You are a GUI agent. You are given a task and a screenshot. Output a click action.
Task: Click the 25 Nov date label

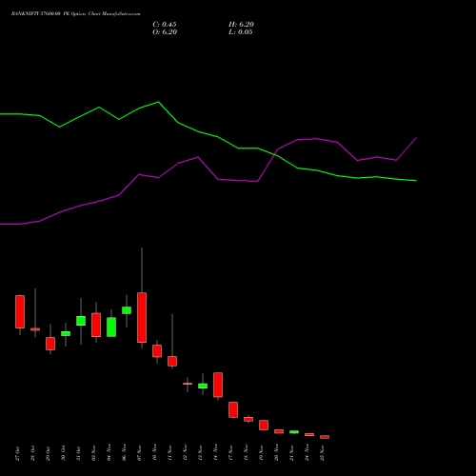[322, 453]
